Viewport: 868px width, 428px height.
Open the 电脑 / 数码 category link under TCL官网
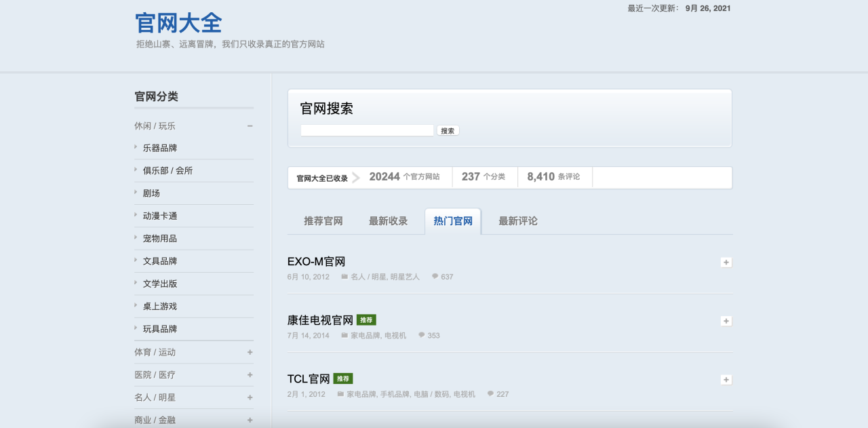tap(431, 394)
